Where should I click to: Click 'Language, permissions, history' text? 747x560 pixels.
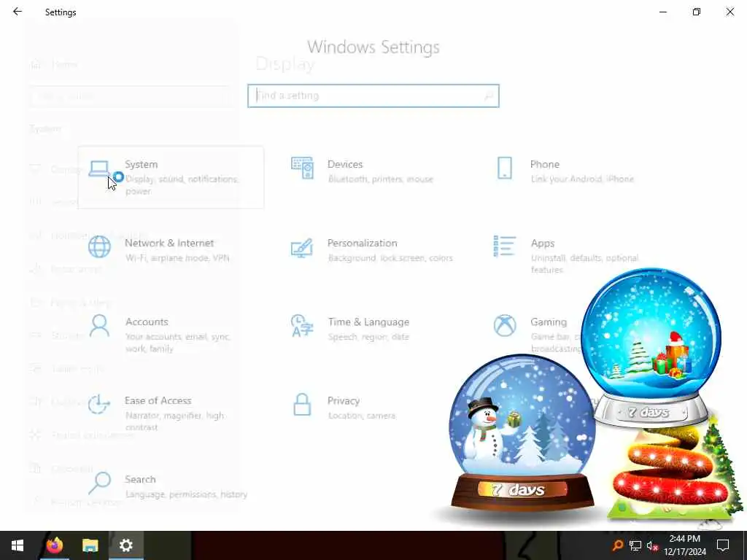click(x=186, y=494)
